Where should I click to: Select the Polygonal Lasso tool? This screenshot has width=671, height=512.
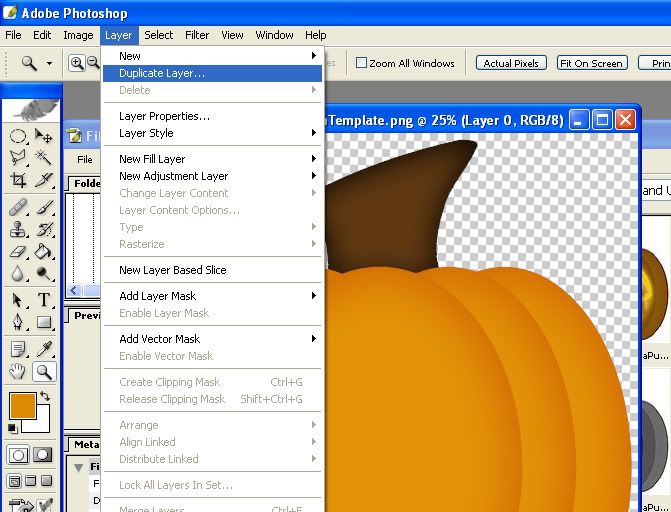coord(18,158)
